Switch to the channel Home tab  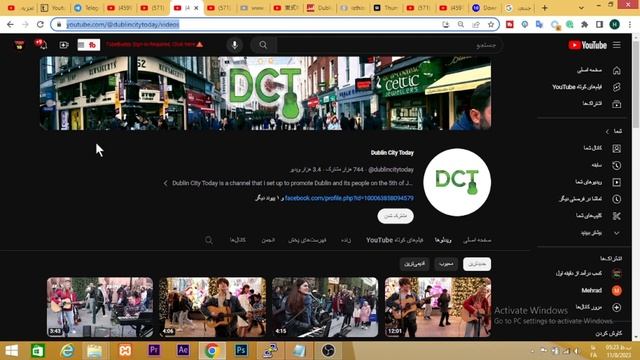(477, 240)
